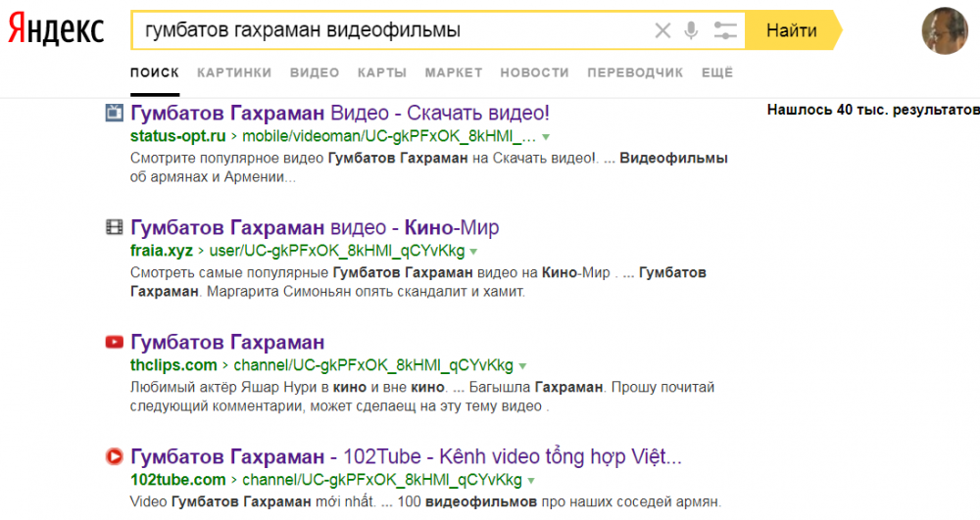Open the Переводчик tab

click(635, 73)
